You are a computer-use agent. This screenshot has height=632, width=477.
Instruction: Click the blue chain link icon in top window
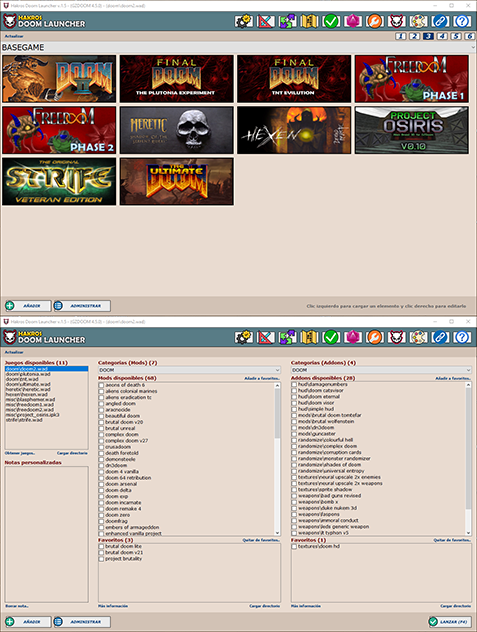coord(440,21)
